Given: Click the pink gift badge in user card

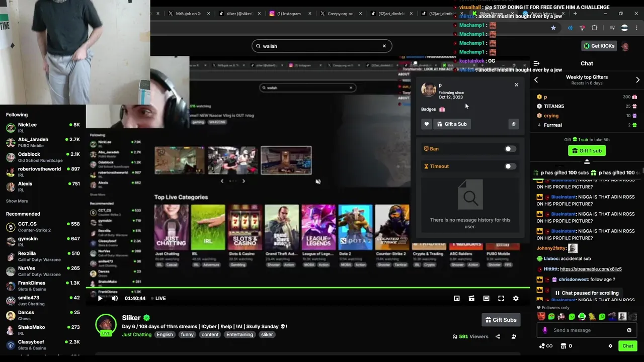Looking at the screenshot, I should [442, 109].
